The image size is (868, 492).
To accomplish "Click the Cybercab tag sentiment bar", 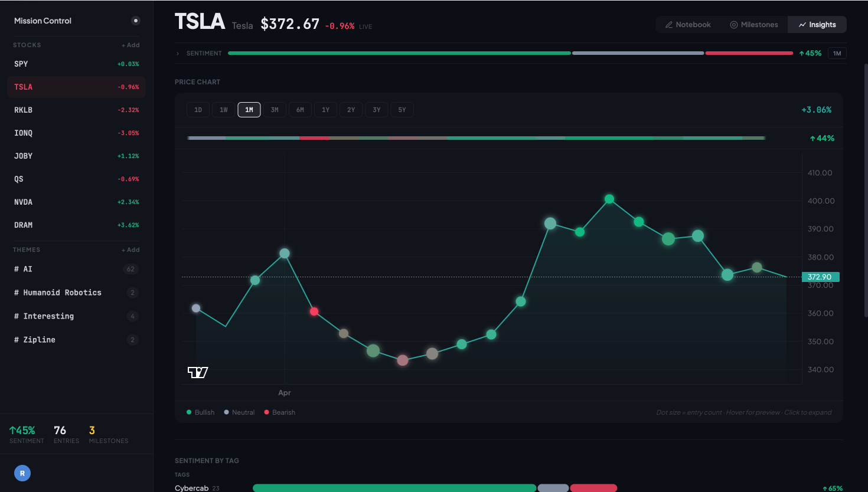I will (x=435, y=488).
